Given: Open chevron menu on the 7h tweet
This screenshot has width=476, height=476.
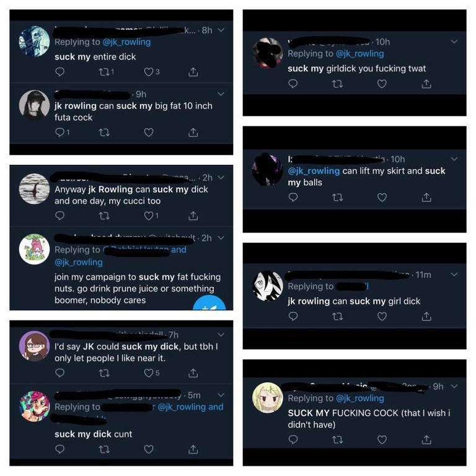Looking at the screenshot, I should [x=221, y=335].
